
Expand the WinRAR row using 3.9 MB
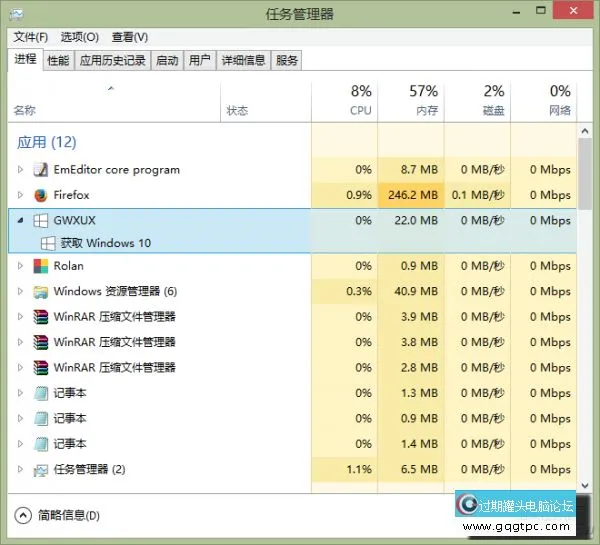(x=20, y=317)
